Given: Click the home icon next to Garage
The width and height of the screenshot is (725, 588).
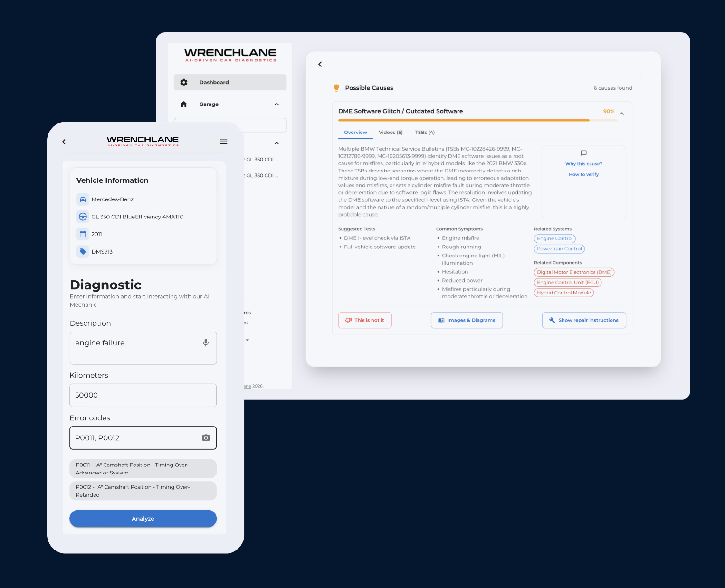Looking at the screenshot, I should point(184,104).
